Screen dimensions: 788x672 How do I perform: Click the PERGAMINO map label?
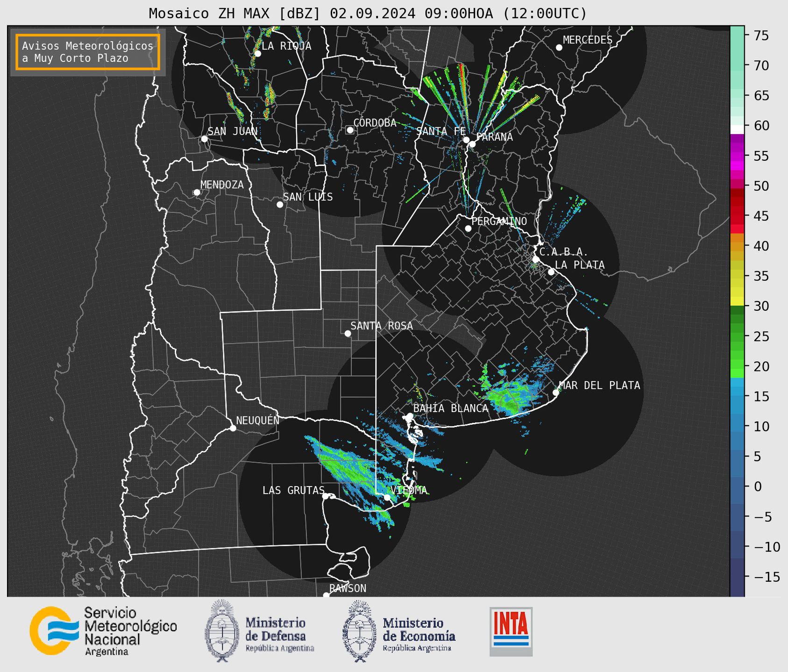pyautogui.click(x=499, y=221)
